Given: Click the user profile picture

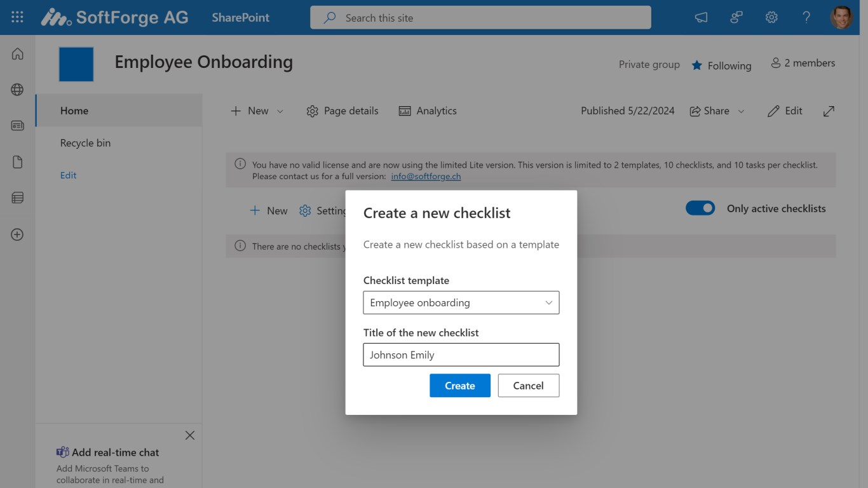Looking at the screenshot, I should pos(841,17).
